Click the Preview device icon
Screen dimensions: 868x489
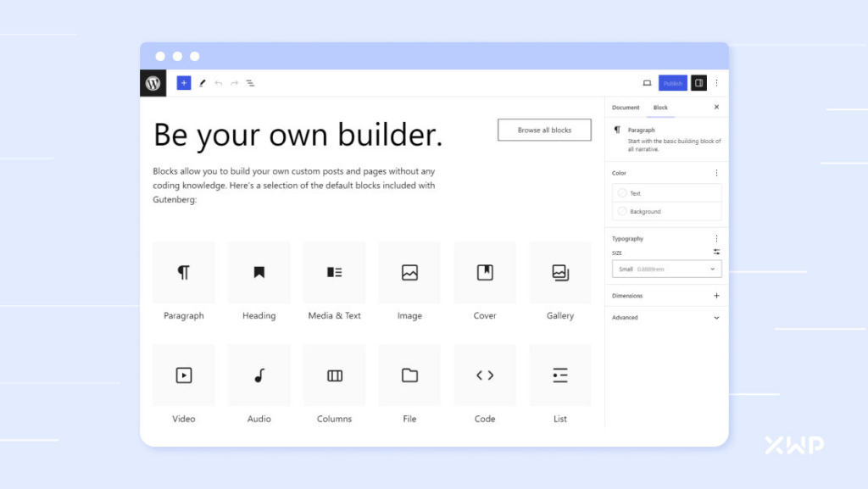click(647, 83)
